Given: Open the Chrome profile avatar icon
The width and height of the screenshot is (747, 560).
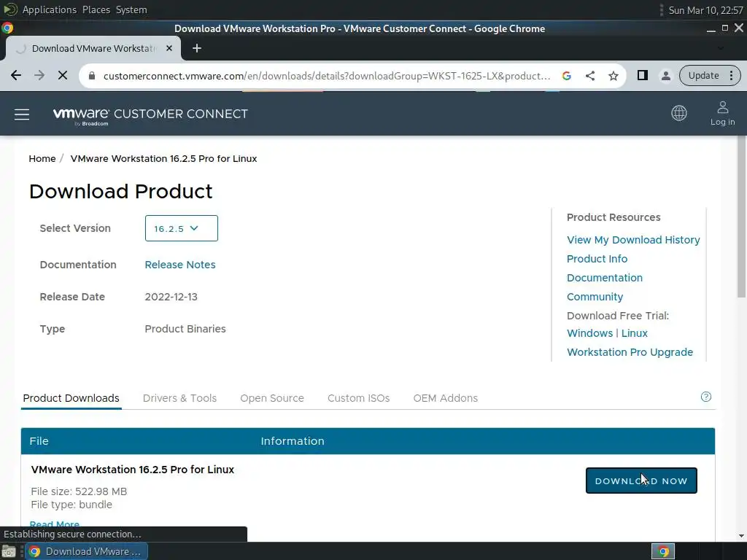Looking at the screenshot, I should click(665, 76).
